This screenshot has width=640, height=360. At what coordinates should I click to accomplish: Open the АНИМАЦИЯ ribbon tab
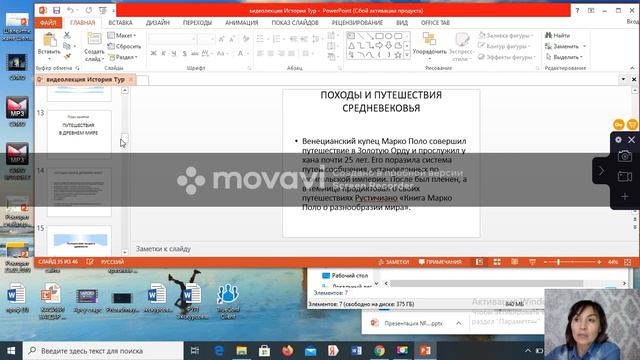242,23
